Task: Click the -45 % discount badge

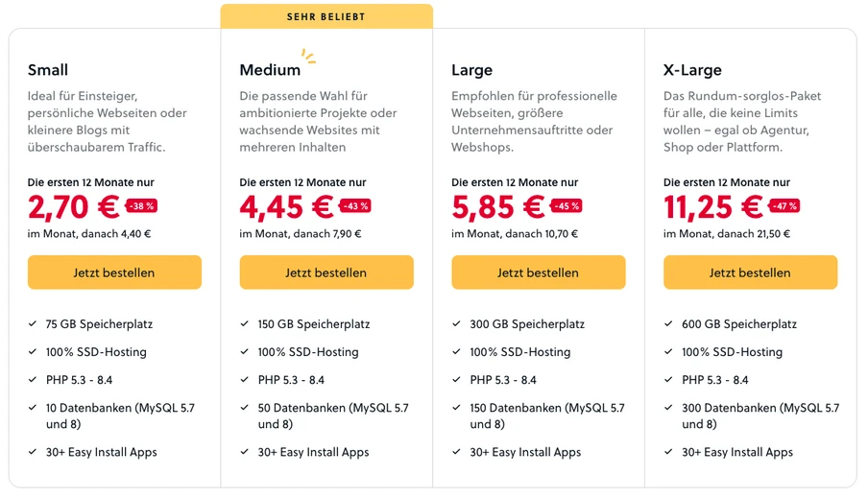Action: [x=566, y=206]
